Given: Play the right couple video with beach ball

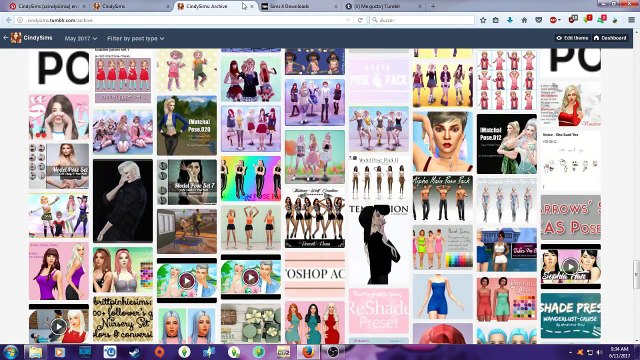Looking at the screenshot, I should click(251, 277).
